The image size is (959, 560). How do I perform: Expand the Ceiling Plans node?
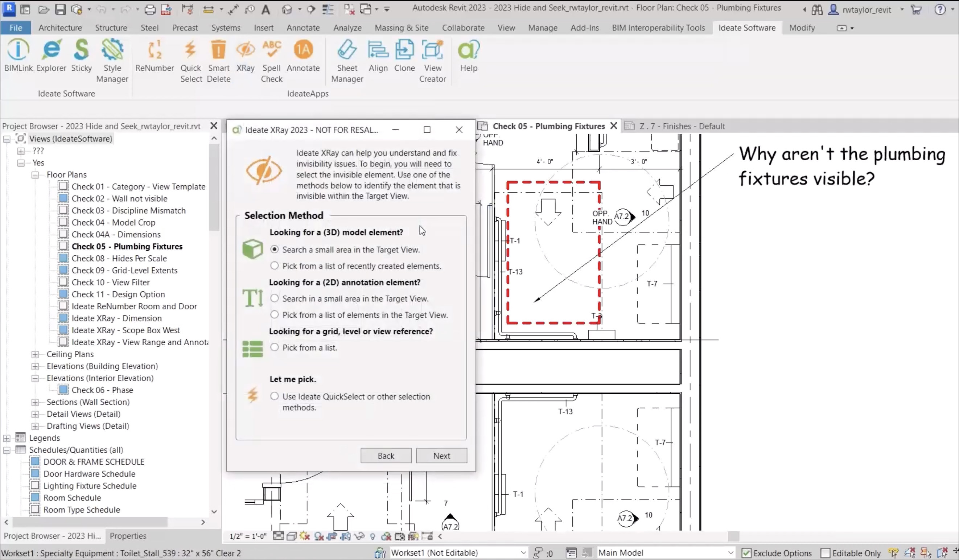(35, 355)
